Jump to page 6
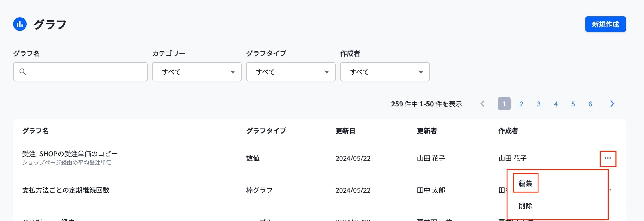 pos(590,104)
